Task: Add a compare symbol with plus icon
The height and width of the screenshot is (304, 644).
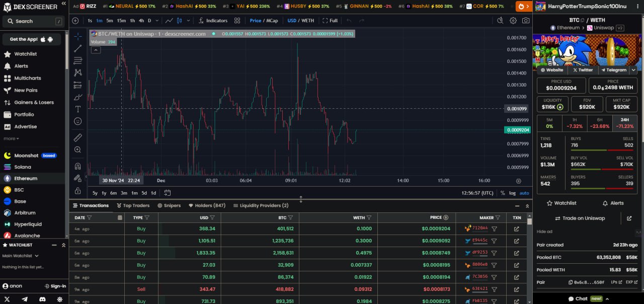Action: point(75,21)
